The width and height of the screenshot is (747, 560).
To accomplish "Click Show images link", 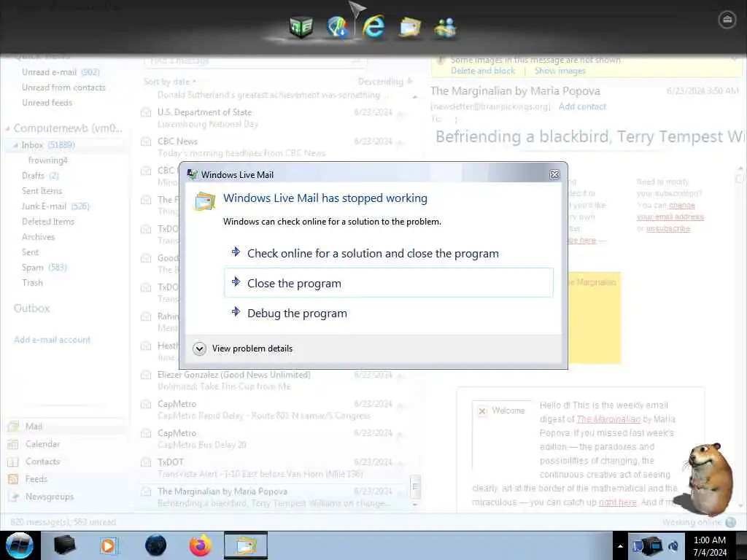I will pos(560,71).
